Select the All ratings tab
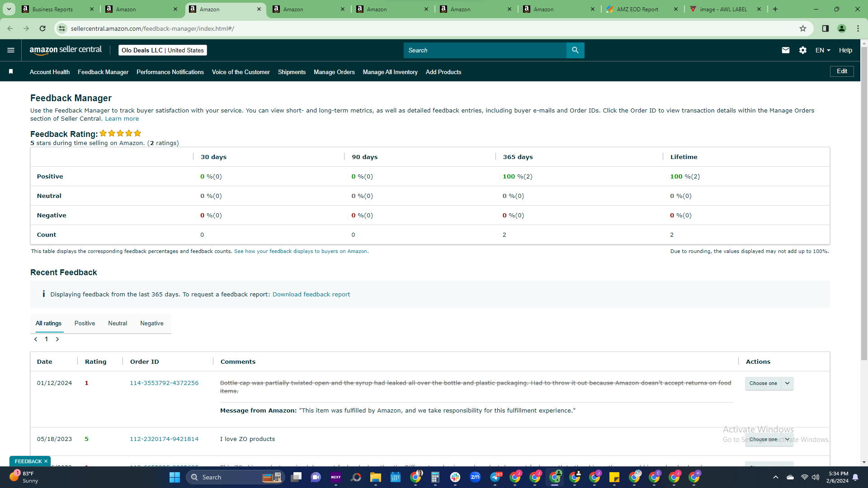868x488 pixels. 48,324
